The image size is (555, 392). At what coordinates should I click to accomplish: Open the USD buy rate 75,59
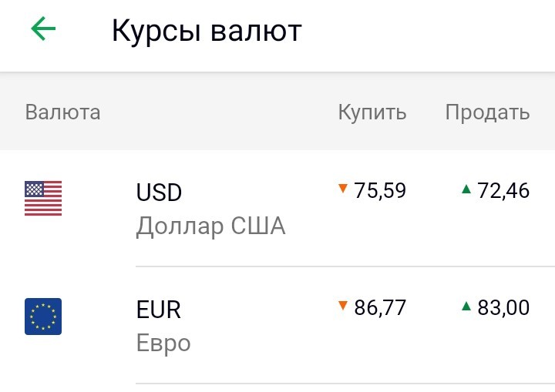pyautogui.click(x=380, y=190)
